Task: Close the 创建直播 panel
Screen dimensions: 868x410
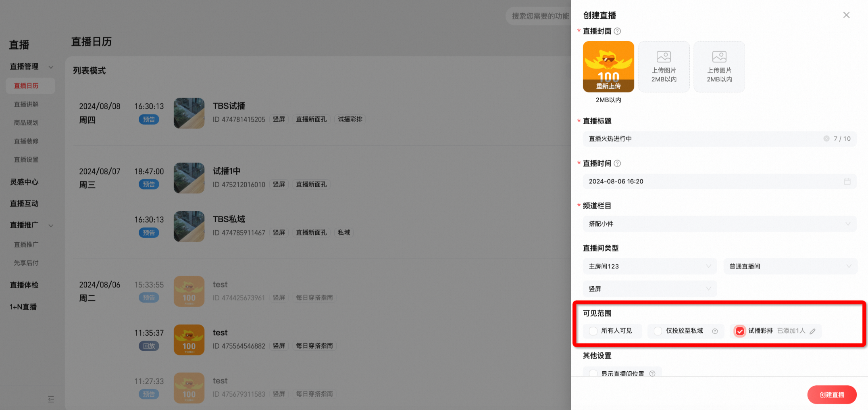Action: click(846, 15)
